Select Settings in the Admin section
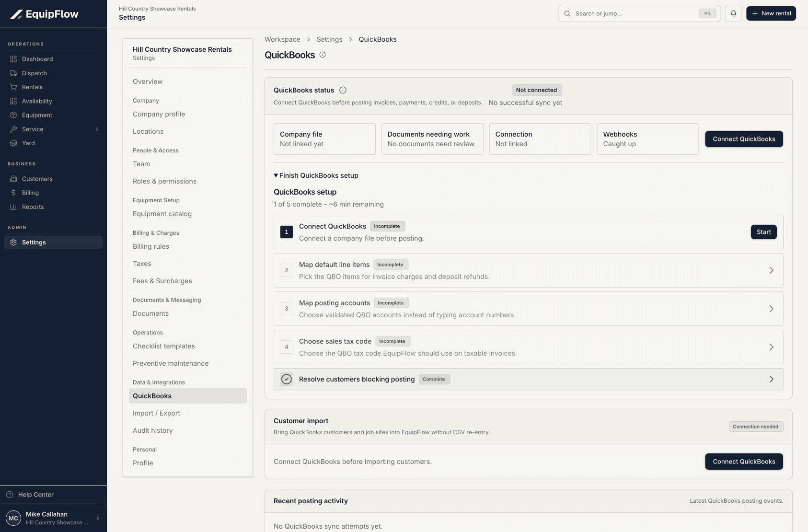808x532 pixels. pyautogui.click(x=53, y=242)
